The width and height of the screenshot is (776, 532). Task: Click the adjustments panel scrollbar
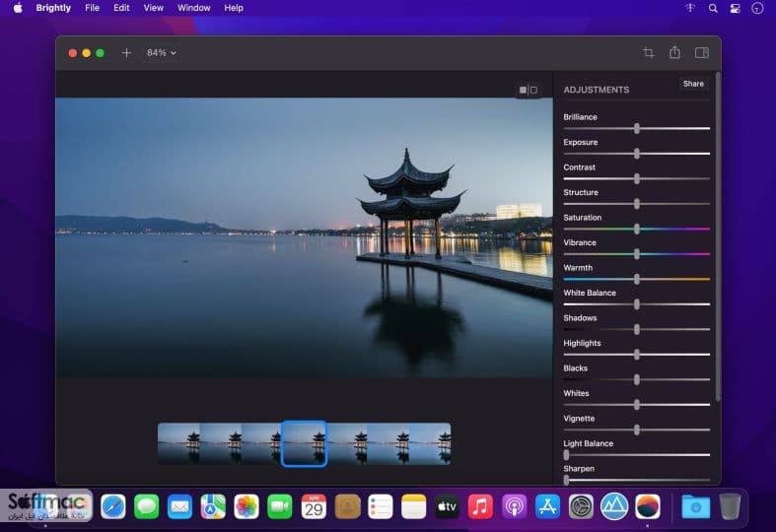coord(718,236)
